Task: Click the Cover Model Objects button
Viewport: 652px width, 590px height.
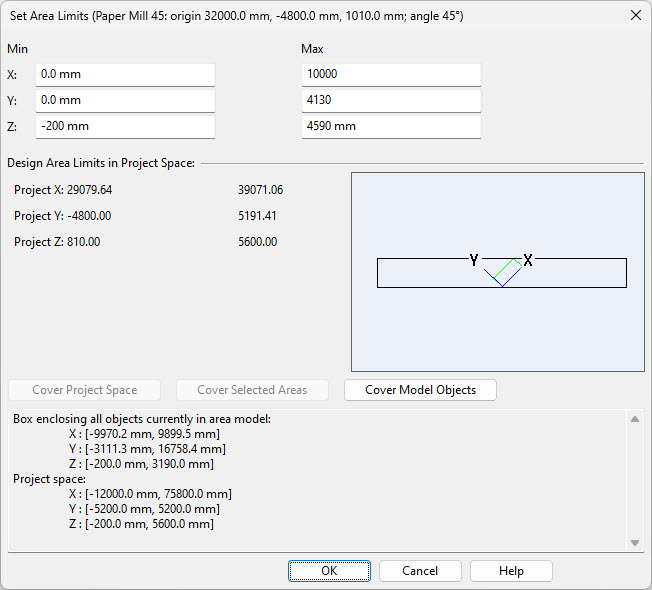Action: (x=420, y=390)
